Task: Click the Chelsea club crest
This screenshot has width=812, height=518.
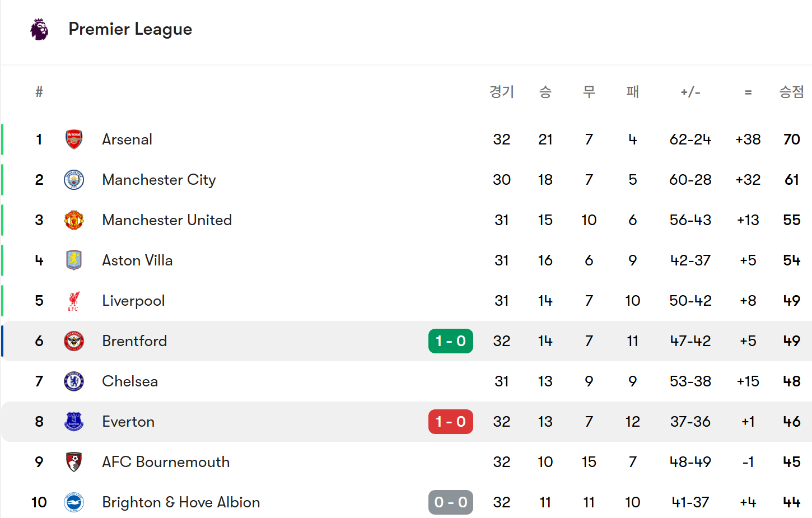Action: click(x=74, y=381)
